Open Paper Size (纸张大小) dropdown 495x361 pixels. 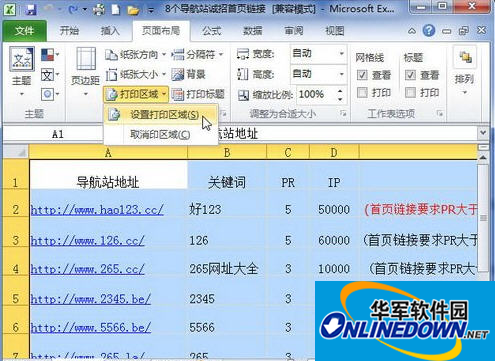[135, 74]
